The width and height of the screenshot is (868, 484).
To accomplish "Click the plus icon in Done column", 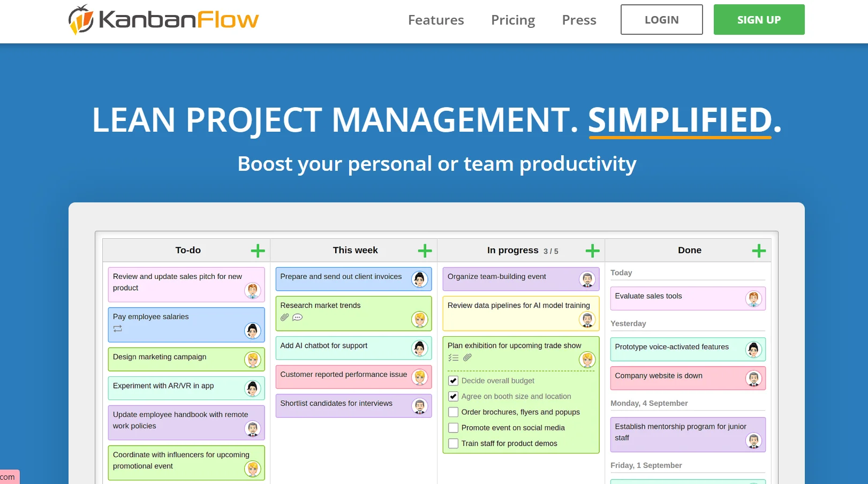I will point(758,251).
